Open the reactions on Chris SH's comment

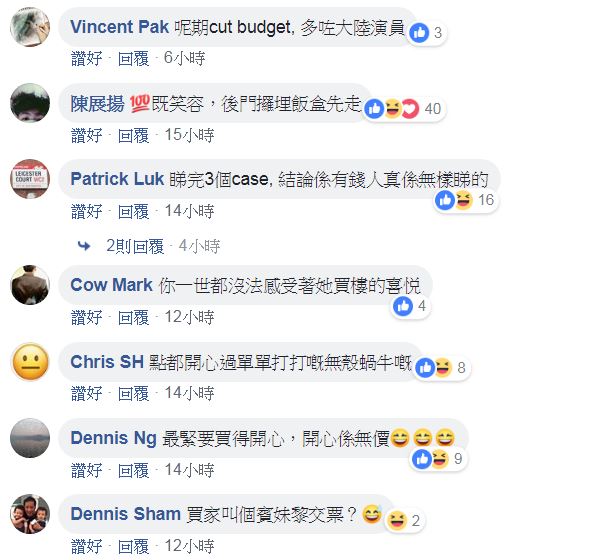pos(443,367)
